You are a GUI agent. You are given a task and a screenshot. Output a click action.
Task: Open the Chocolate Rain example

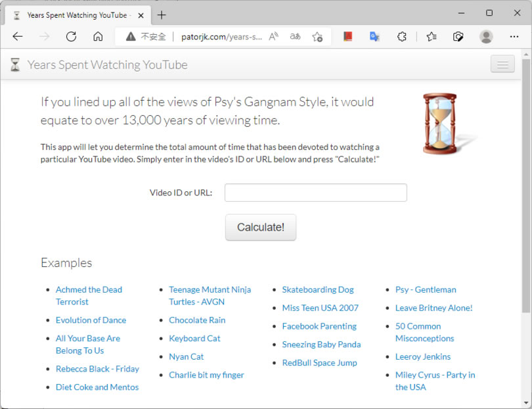coord(197,320)
